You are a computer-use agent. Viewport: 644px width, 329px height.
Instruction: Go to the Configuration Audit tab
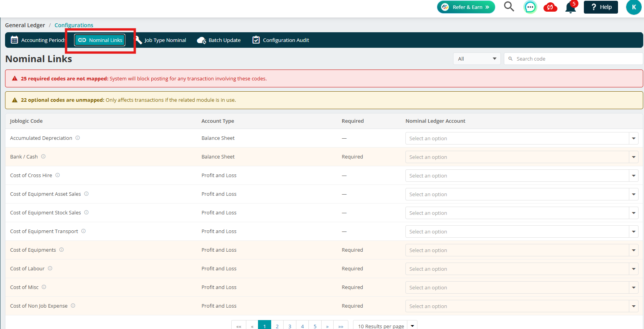click(x=281, y=40)
